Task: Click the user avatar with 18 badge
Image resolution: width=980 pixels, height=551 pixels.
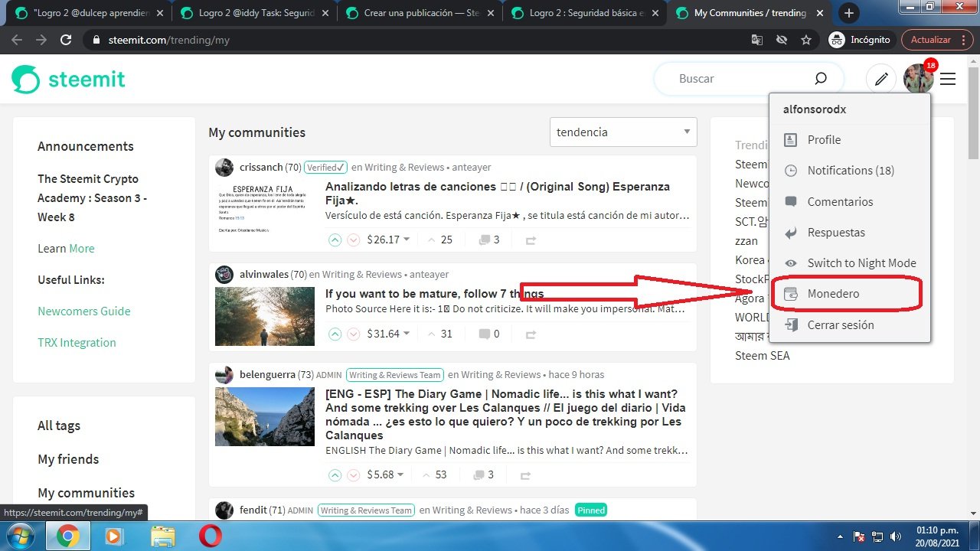Action: (x=917, y=77)
